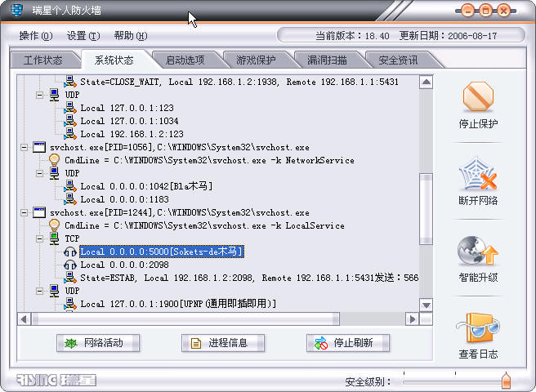
Task: Click the horizontal scrollbar thumb
Action: 185,319
